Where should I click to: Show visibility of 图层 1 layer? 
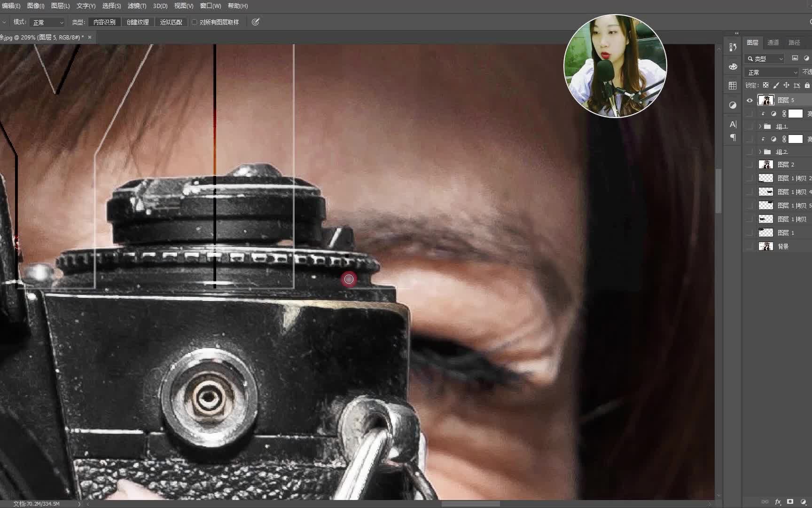[x=750, y=232]
